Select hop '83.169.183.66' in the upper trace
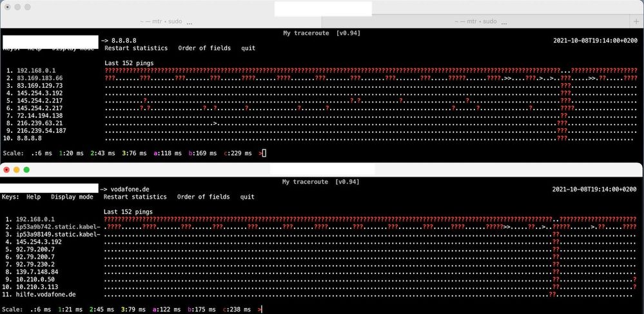The image size is (644, 314). coord(40,78)
